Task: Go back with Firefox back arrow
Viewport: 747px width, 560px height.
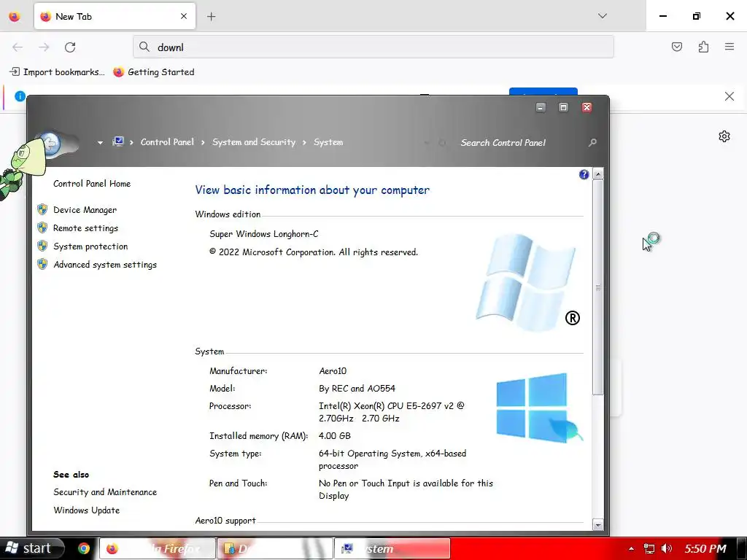Action: click(x=18, y=47)
